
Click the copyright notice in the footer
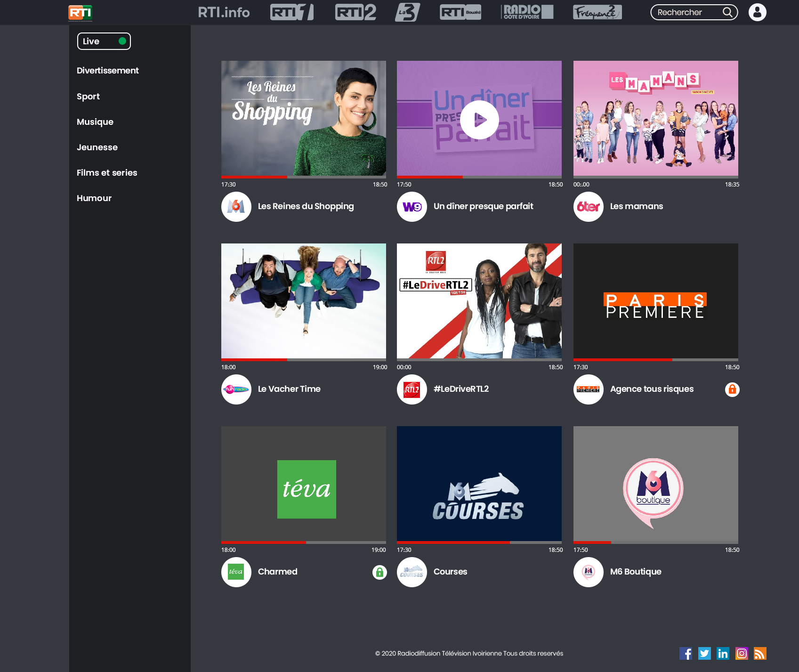pos(469,654)
